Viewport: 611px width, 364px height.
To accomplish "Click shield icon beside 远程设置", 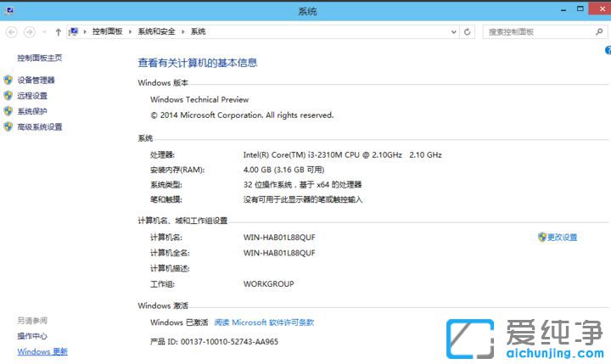I will click(x=8, y=96).
